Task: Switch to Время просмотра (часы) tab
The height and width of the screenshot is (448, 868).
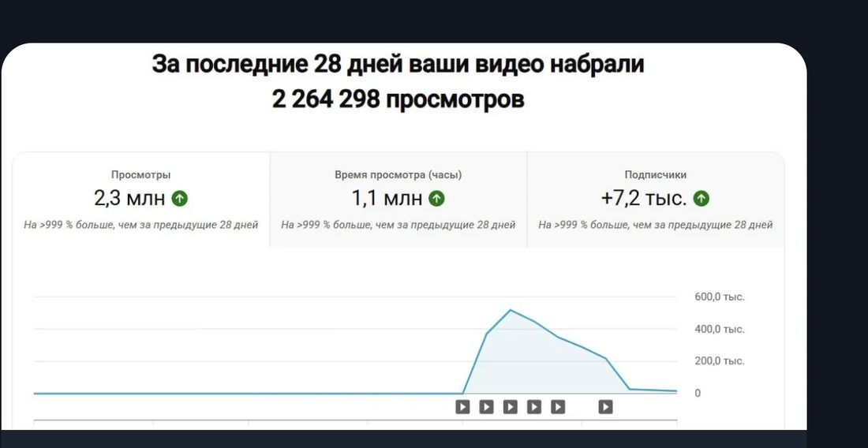Action: pos(398,200)
